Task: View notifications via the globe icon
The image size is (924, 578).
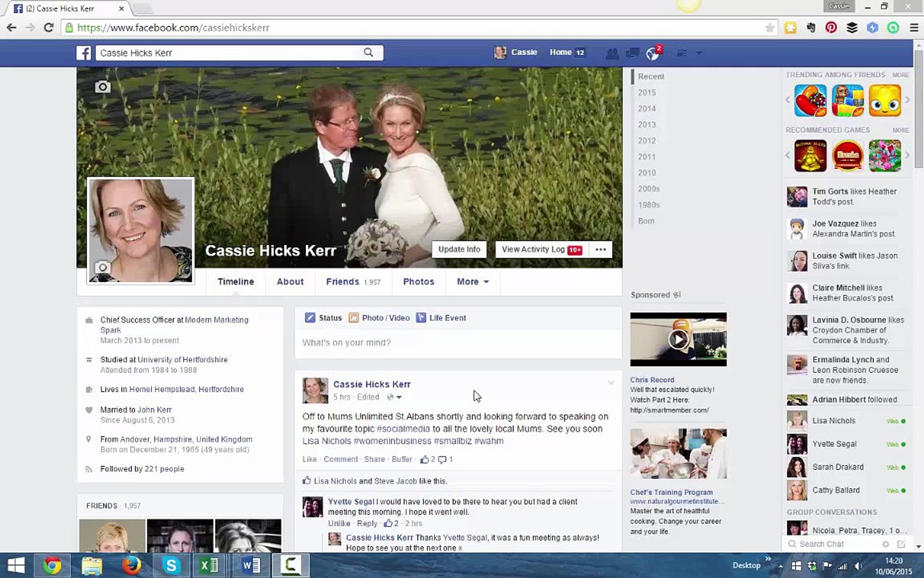Action: (651, 52)
